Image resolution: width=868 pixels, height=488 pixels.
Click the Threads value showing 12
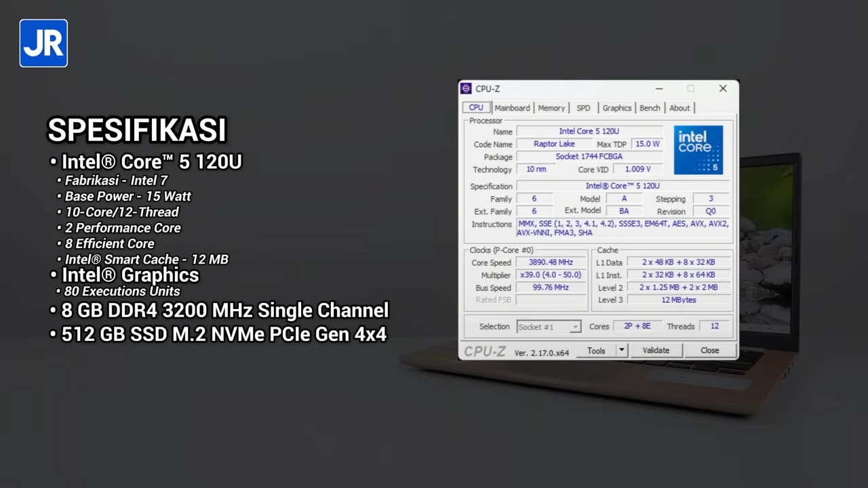(714, 326)
